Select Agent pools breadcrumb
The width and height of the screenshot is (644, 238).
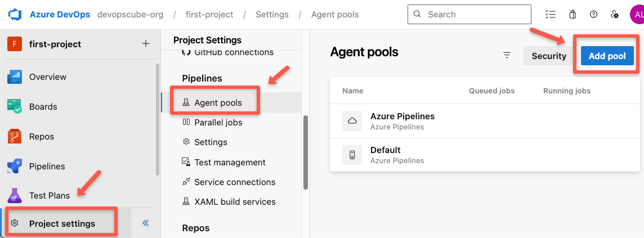pos(335,15)
